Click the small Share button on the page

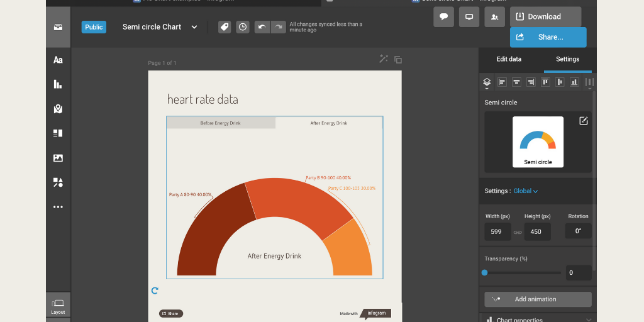[171, 314]
